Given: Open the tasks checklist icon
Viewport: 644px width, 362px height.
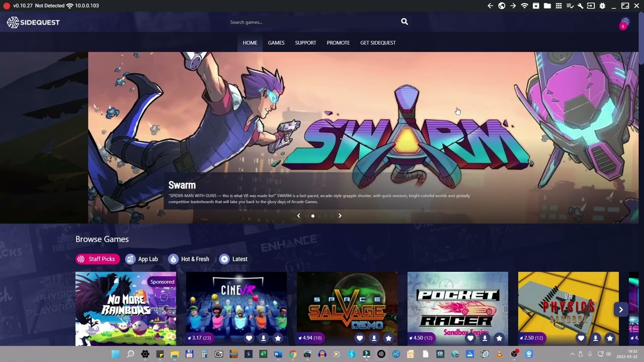Looking at the screenshot, I should (570, 6).
